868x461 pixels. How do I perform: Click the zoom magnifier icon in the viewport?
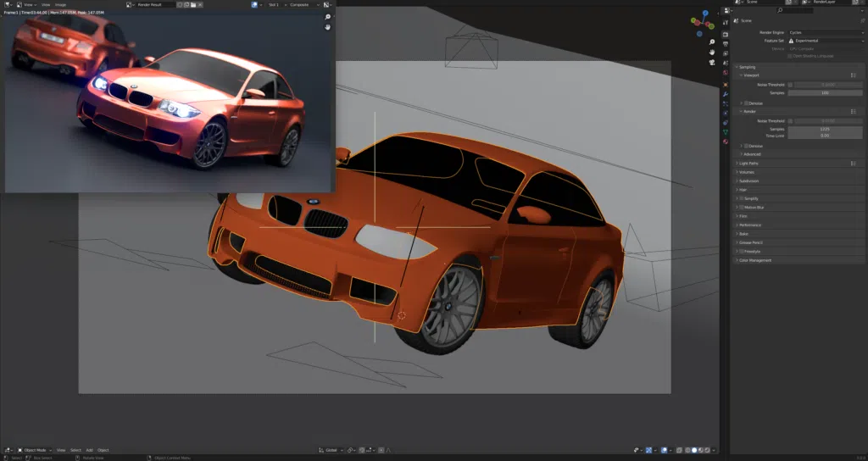[712, 42]
